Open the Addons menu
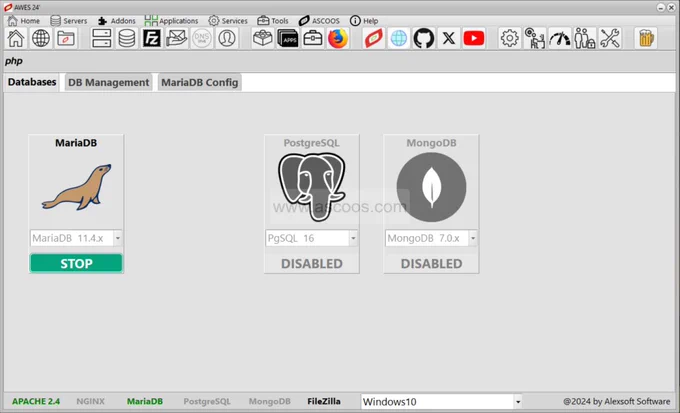 click(117, 20)
